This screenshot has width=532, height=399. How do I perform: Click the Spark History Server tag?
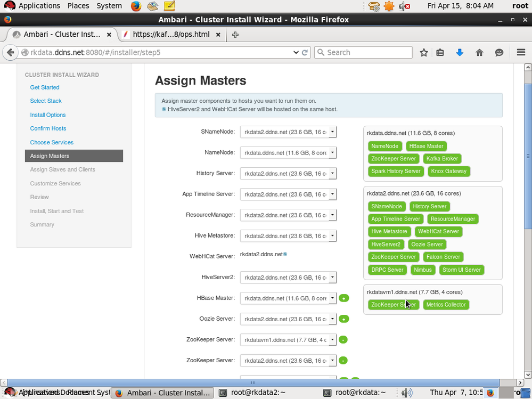coord(396,171)
